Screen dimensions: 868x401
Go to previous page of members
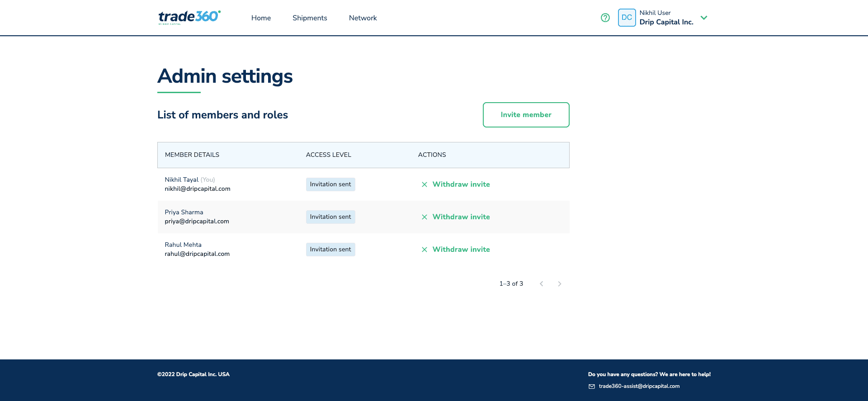click(541, 284)
